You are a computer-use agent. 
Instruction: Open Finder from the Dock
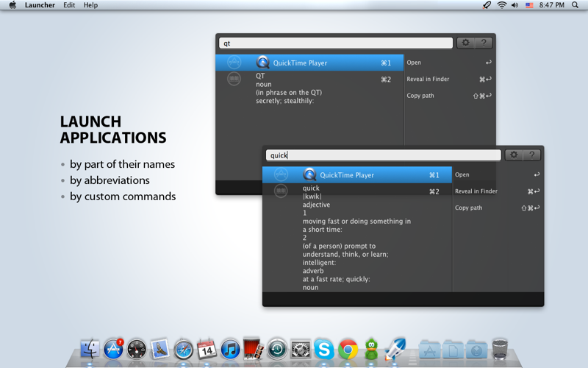point(90,349)
